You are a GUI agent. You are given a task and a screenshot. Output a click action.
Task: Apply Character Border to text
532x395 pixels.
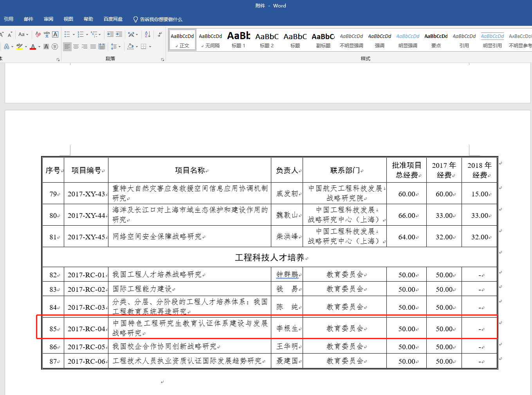point(55,34)
